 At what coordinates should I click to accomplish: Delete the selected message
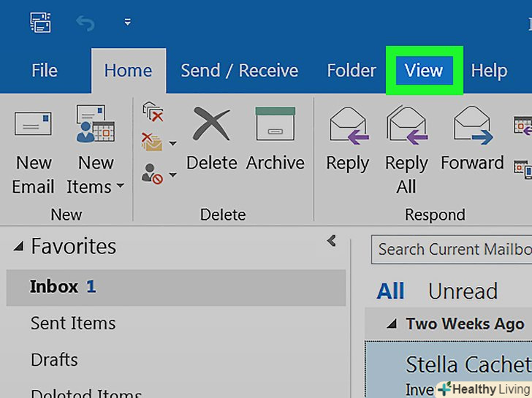coord(212,139)
